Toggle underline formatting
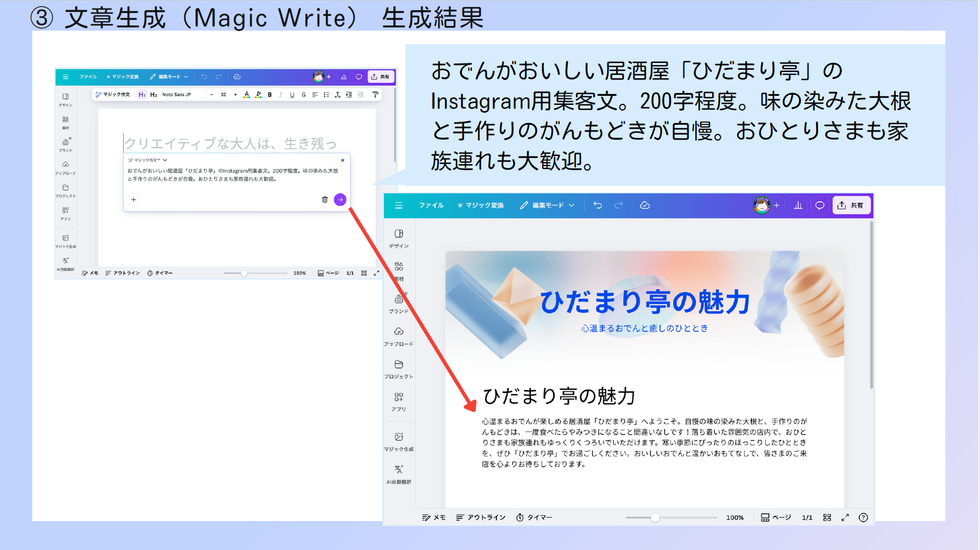This screenshot has height=550, width=980. coord(292,95)
